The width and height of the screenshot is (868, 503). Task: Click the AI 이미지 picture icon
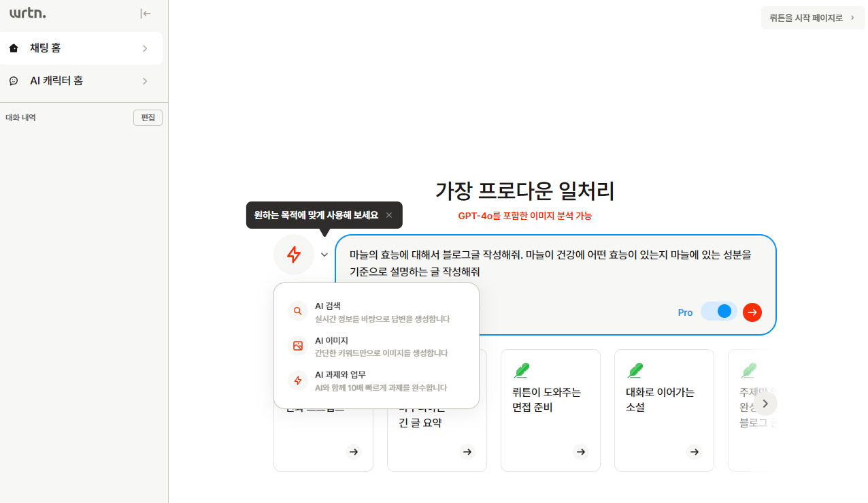point(298,346)
